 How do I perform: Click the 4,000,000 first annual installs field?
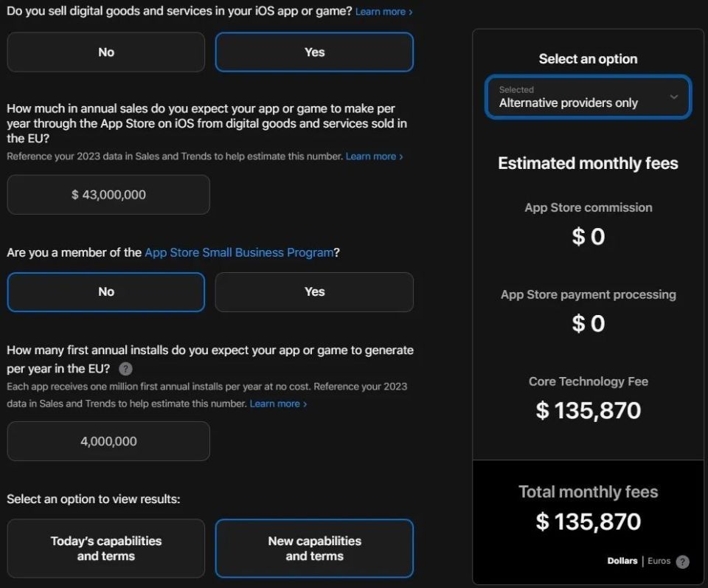[x=108, y=441]
